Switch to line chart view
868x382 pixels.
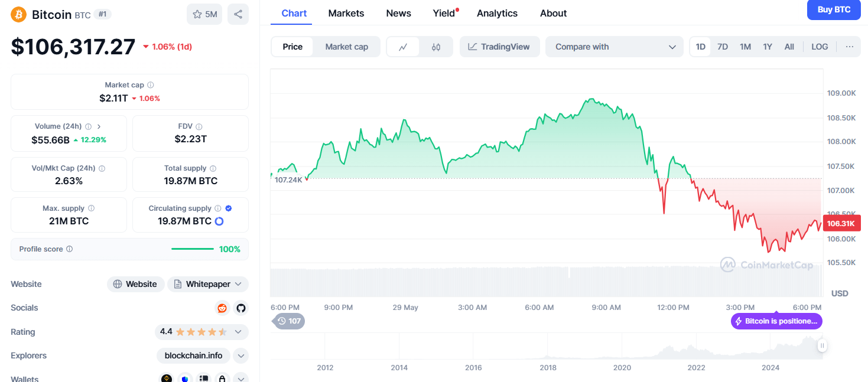point(403,47)
